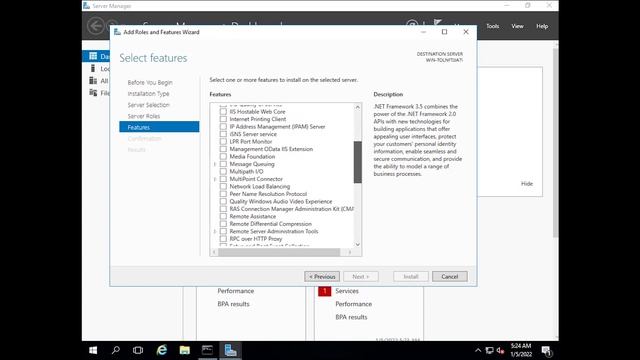This screenshot has width=640, height=360.
Task: Enable the Media Foundation checkbox
Action: coord(223,156)
